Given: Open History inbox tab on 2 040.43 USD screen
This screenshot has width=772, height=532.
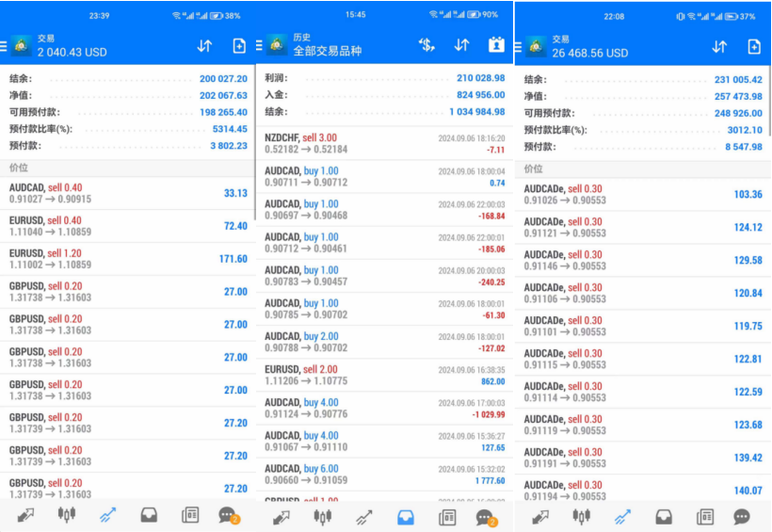Looking at the screenshot, I should (149, 516).
